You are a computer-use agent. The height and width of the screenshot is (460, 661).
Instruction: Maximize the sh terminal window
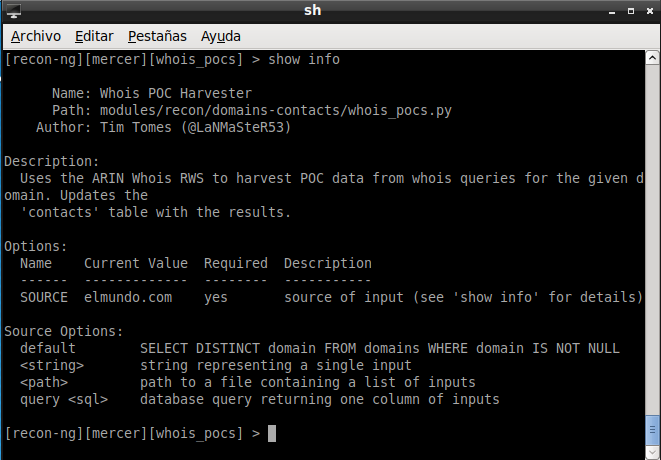point(631,11)
